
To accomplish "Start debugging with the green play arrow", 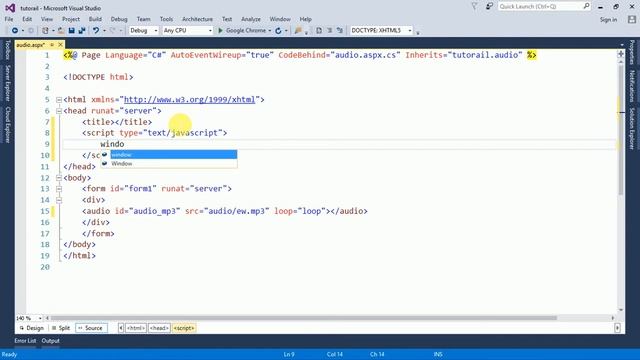I will click(x=220, y=31).
